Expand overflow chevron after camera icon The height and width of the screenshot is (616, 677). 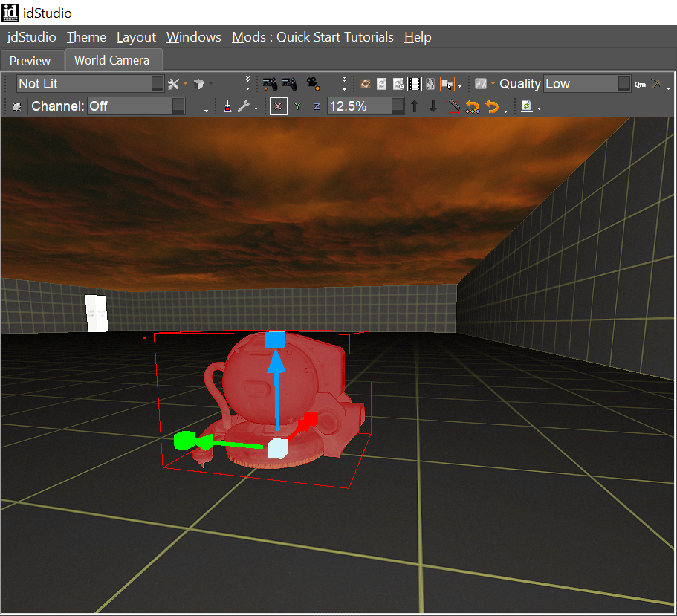344,83
